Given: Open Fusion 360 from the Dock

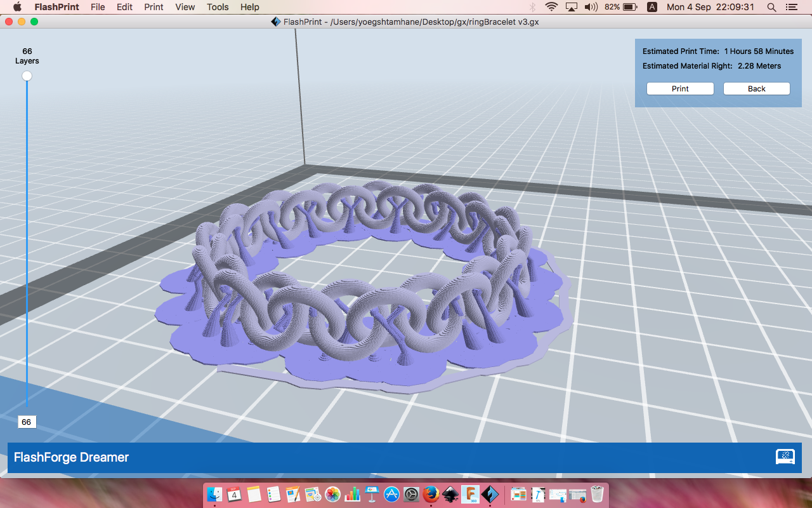Looking at the screenshot, I should point(470,493).
